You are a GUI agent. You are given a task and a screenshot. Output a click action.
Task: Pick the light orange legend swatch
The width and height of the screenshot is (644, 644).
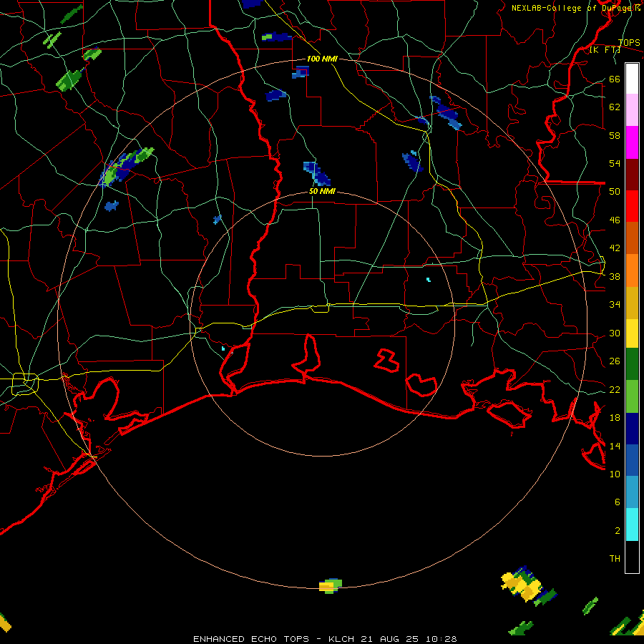(x=632, y=270)
